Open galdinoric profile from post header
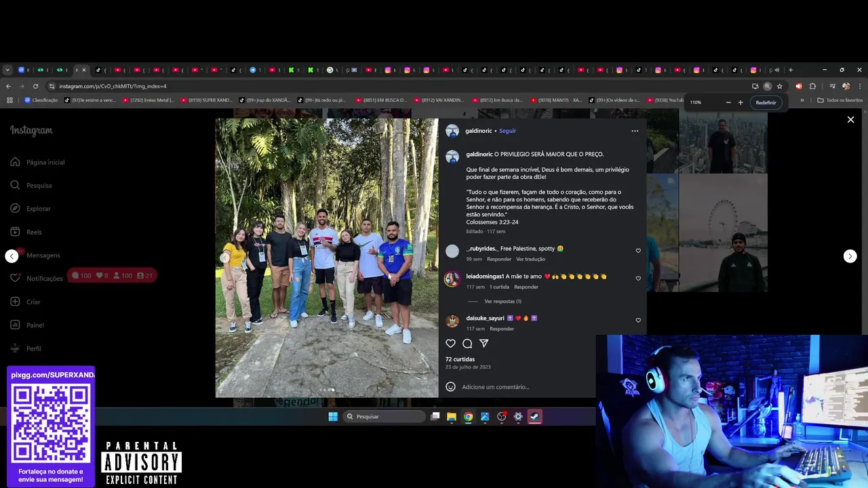This screenshot has height=488, width=868. pos(479,131)
